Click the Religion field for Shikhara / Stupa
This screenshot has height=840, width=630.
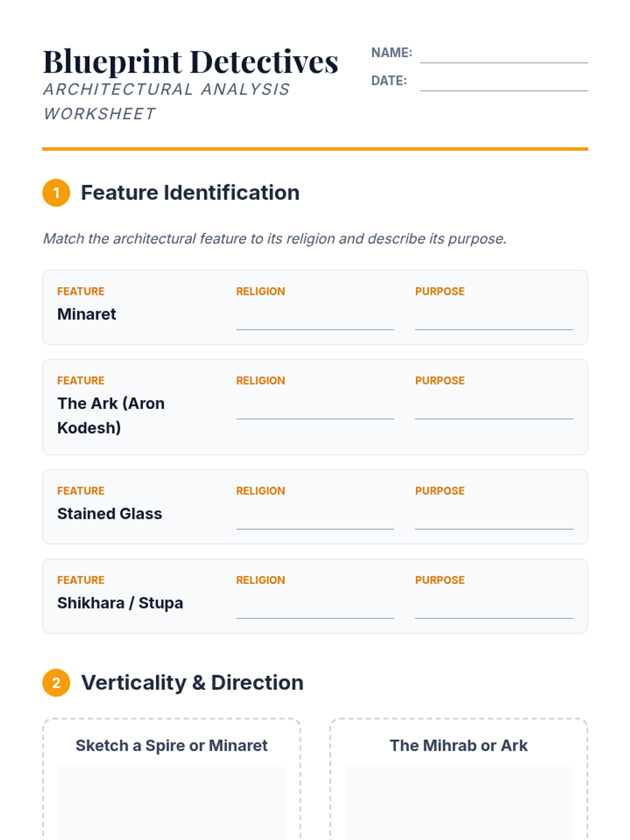pos(314,609)
